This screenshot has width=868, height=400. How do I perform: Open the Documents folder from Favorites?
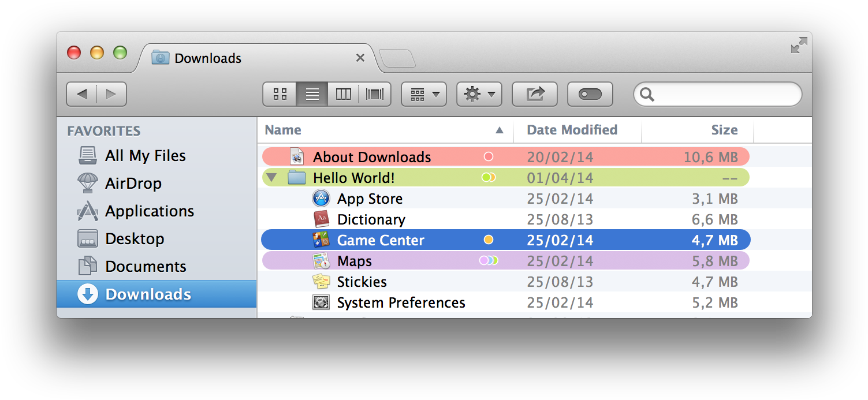tap(146, 266)
